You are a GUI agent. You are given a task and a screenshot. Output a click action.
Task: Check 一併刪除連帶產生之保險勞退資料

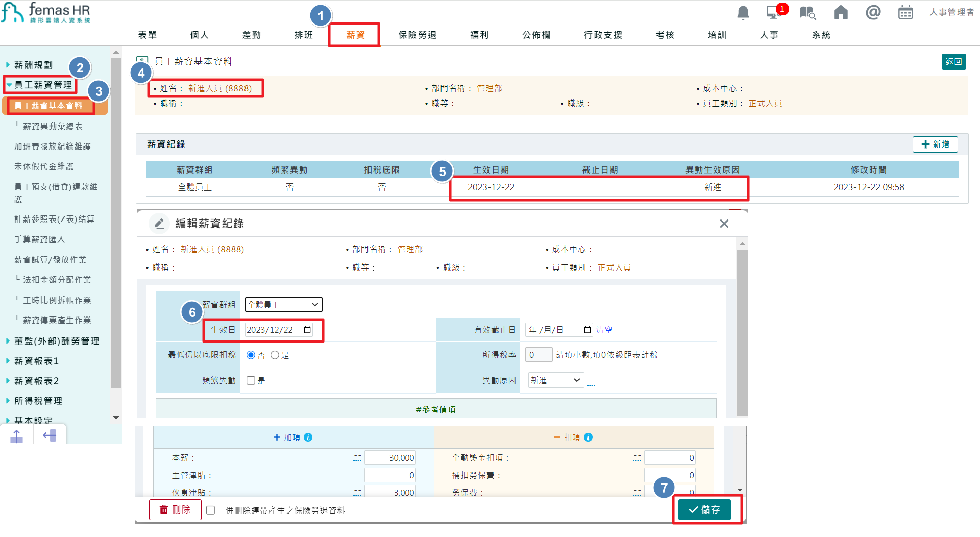click(210, 509)
